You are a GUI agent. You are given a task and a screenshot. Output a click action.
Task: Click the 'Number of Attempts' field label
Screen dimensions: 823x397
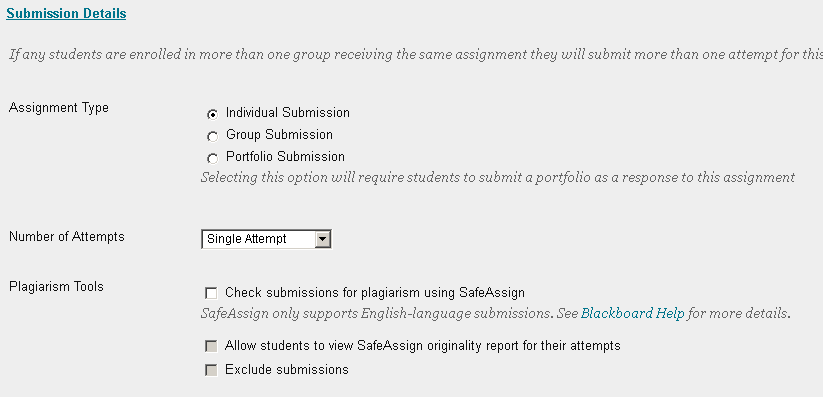tap(67, 237)
